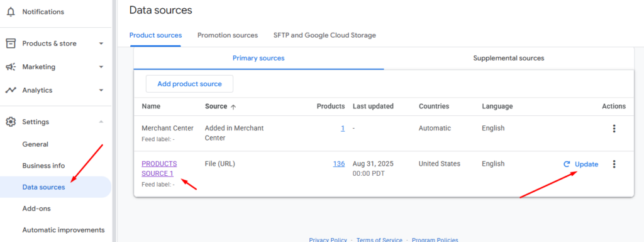
Task: Open three-dot actions menu for Merchant Center row
Action: [x=614, y=129]
